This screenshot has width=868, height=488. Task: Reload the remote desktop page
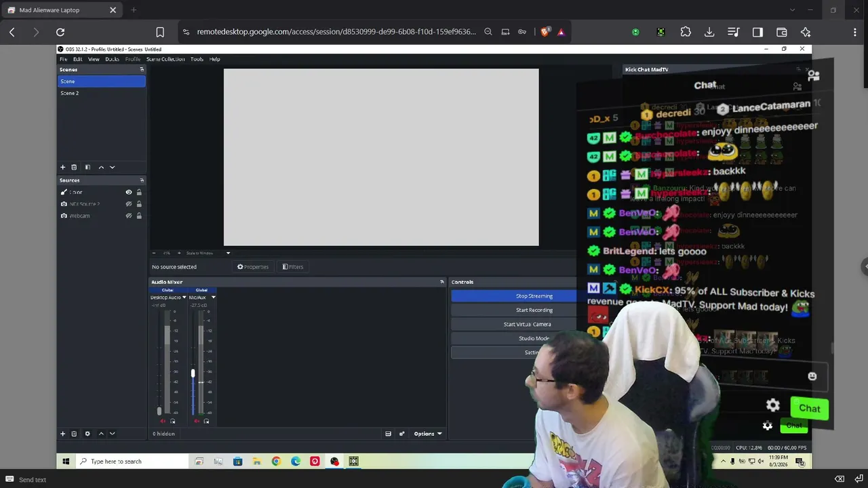(60, 32)
